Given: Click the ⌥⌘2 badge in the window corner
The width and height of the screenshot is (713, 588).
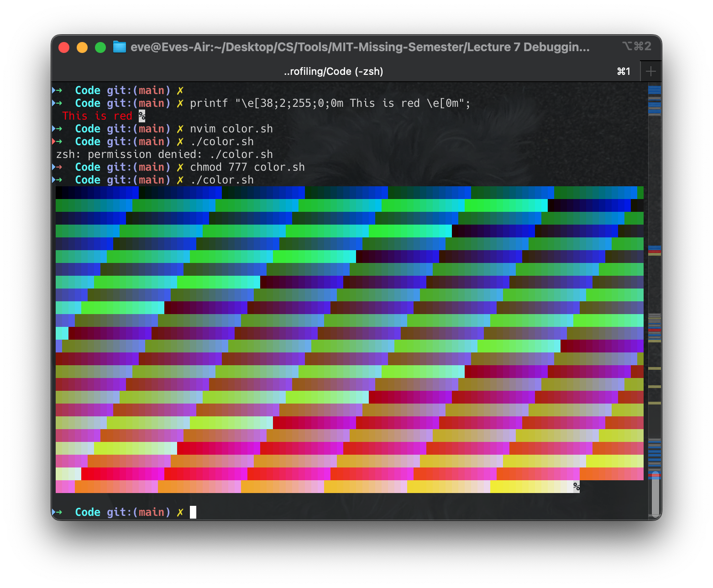Looking at the screenshot, I should 636,46.
